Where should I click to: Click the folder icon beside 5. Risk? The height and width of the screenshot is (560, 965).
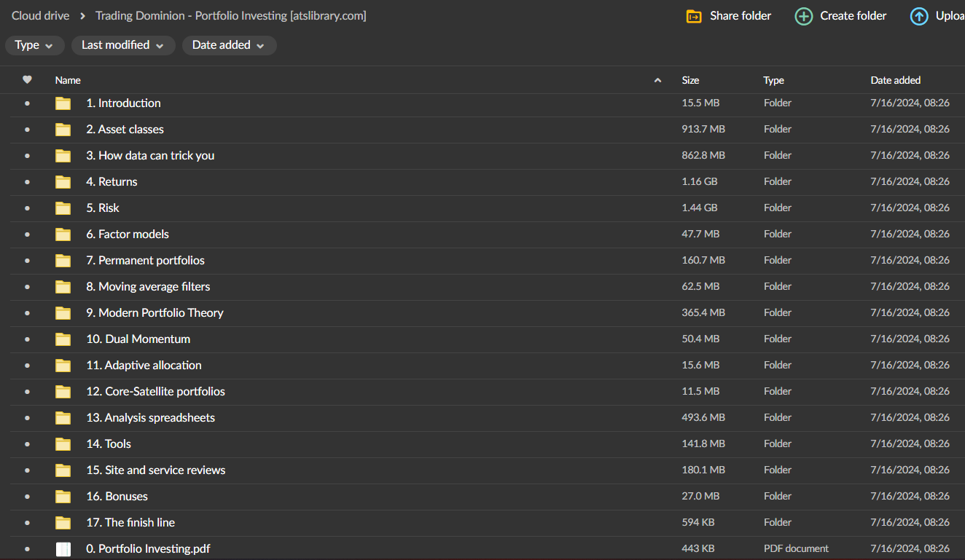coord(63,208)
